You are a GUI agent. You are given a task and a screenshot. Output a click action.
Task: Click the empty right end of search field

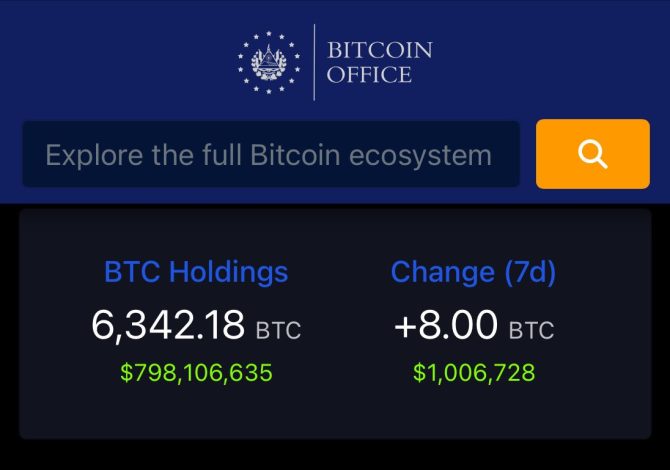[506, 155]
